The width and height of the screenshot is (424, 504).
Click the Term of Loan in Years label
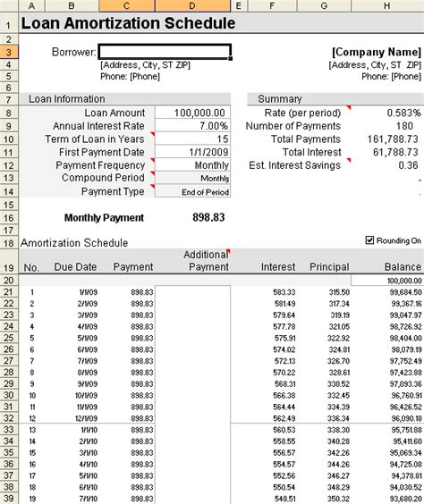coord(95,139)
